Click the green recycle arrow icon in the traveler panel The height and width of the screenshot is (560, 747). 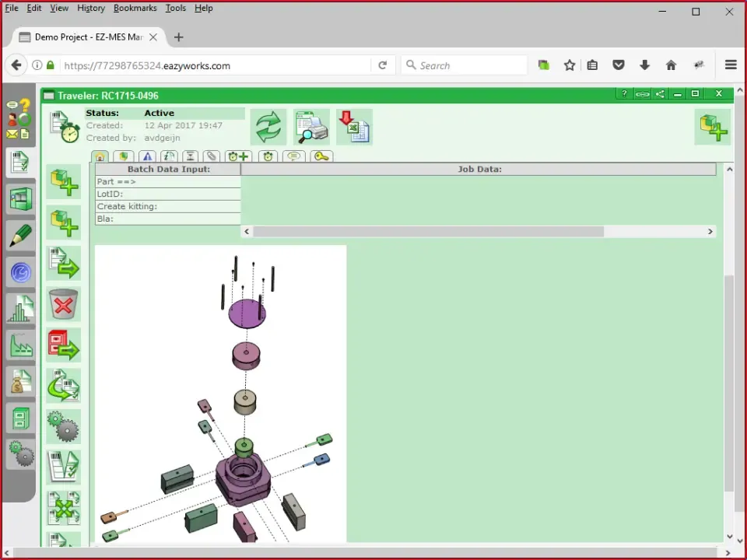[x=63, y=385]
